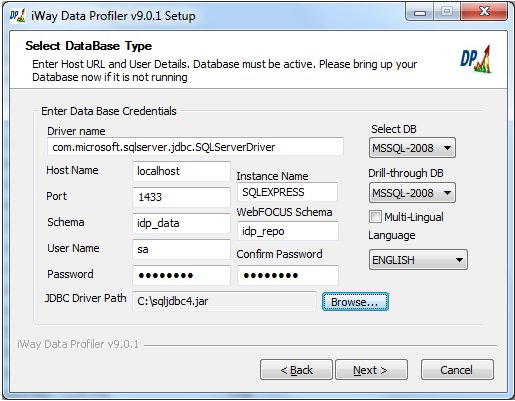Screen dimensions: 515x401
Task: Click the Language label
Action: (392, 235)
